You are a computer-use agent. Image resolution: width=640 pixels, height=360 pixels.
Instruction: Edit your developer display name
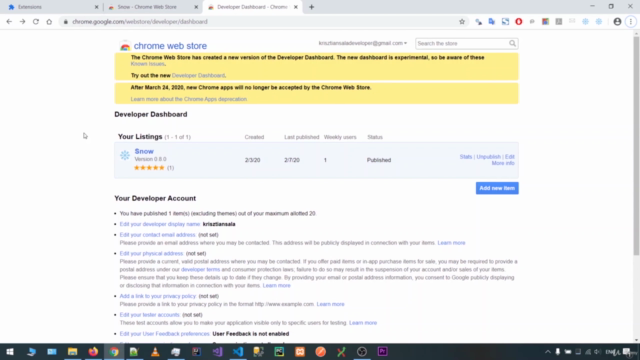coord(160,224)
